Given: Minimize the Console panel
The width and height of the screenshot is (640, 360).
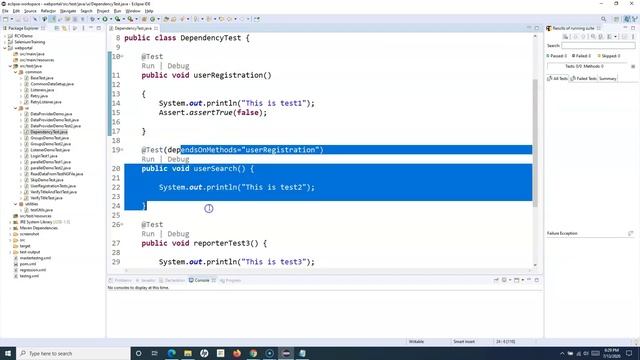Looking at the screenshot, I should click(529, 280).
